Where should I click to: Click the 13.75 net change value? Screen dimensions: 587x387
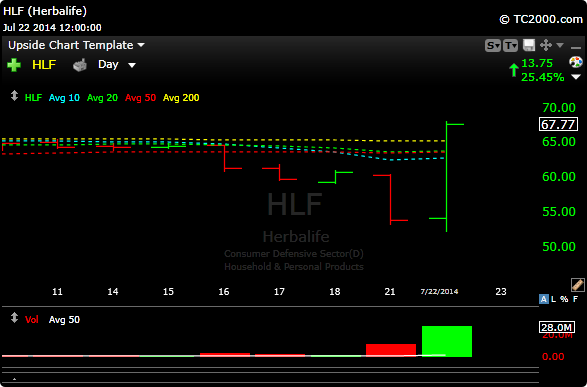(x=537, y=63)
